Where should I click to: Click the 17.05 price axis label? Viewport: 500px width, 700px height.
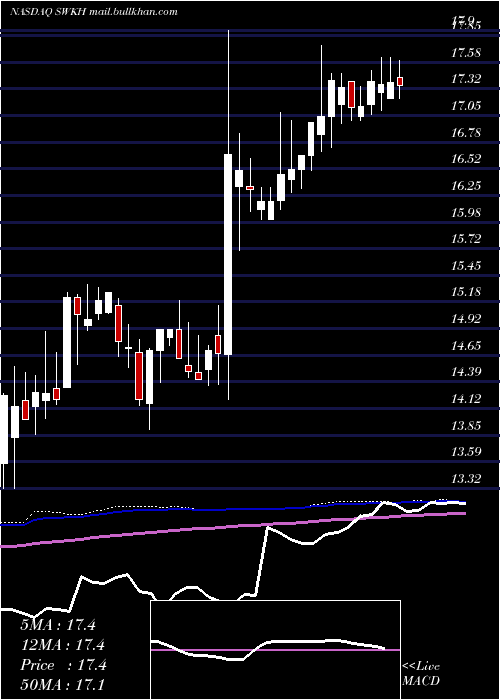point(467,106)
